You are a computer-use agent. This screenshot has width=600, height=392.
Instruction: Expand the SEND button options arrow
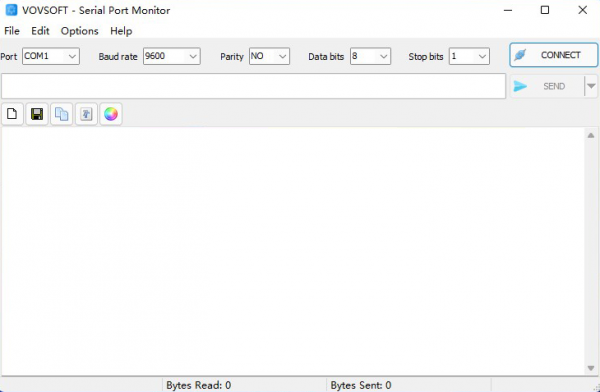point(591,86)
